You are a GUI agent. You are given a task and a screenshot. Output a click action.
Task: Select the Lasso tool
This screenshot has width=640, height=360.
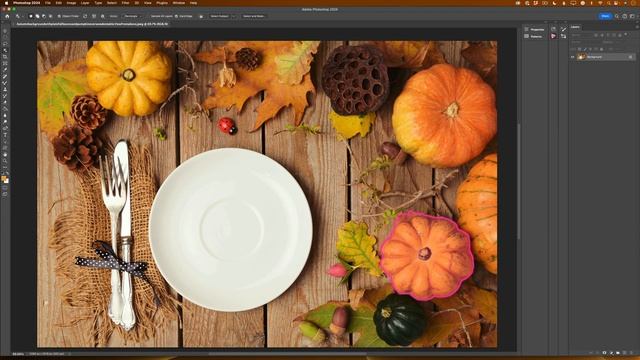tap(5, 44)
